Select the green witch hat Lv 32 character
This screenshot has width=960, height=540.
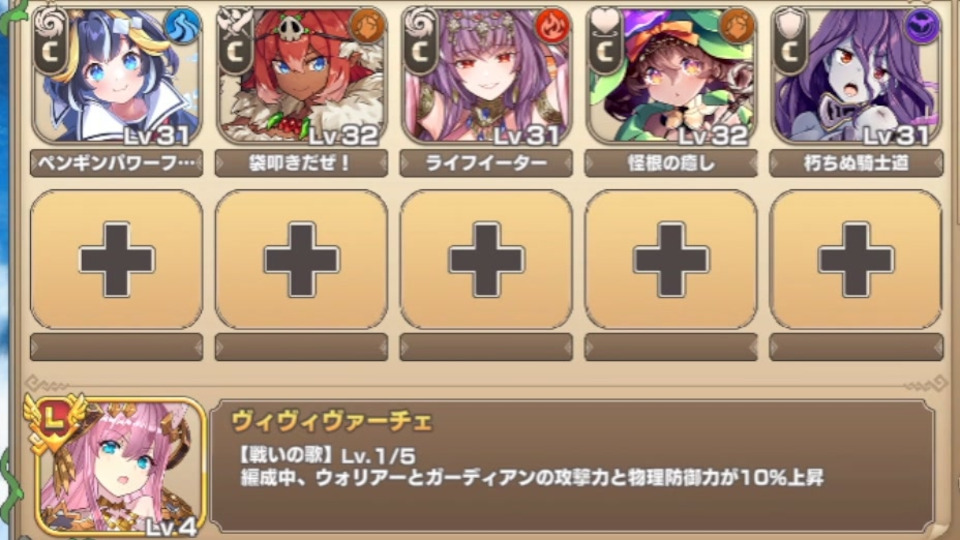tap(671, 75)
